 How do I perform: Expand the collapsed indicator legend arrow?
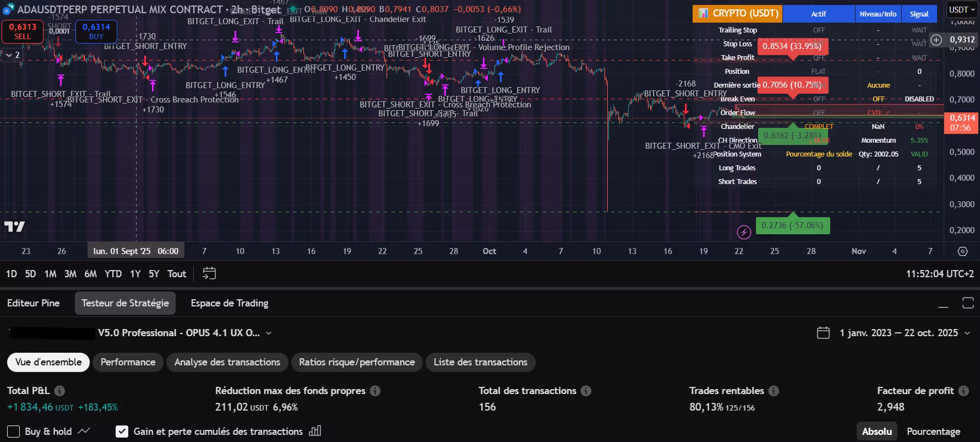coord(12,55)
